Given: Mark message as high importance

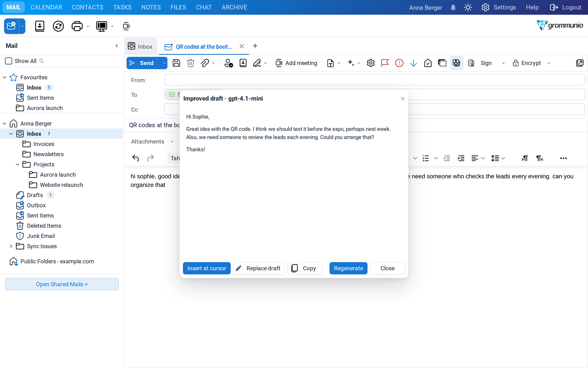Looking at the screenshot, I should click(399, 63).
